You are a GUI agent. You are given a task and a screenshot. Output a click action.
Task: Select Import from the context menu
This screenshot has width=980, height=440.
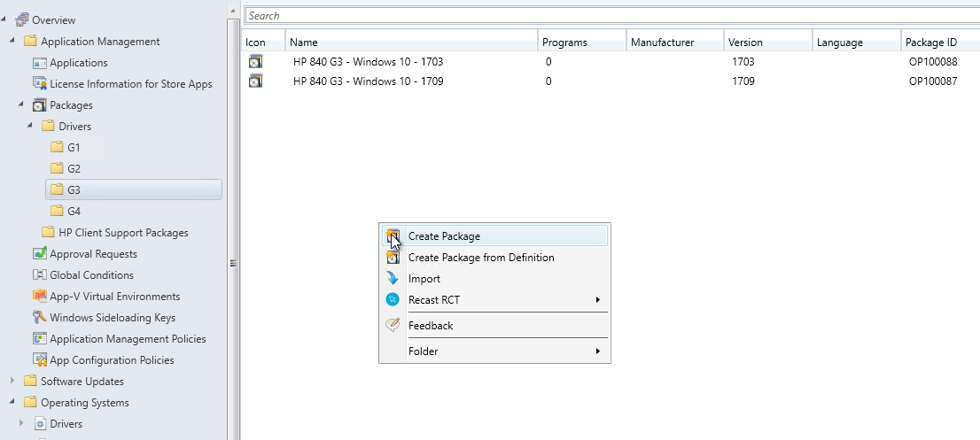(424, 279)
